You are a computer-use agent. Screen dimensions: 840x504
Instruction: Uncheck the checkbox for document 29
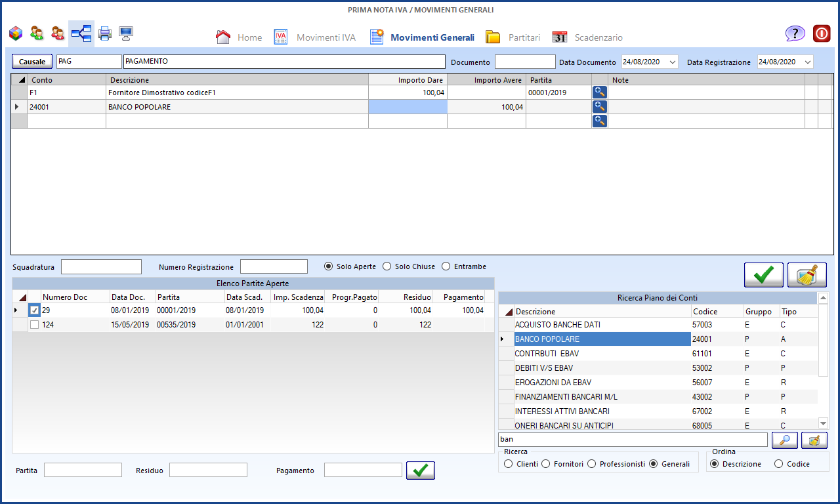(35, 310)
